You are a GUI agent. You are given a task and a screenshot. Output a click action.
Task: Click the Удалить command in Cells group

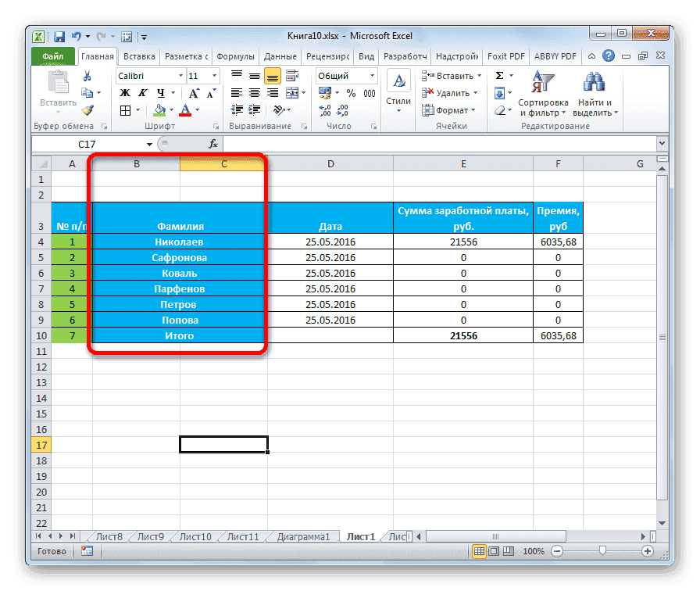tap(449, 92)
